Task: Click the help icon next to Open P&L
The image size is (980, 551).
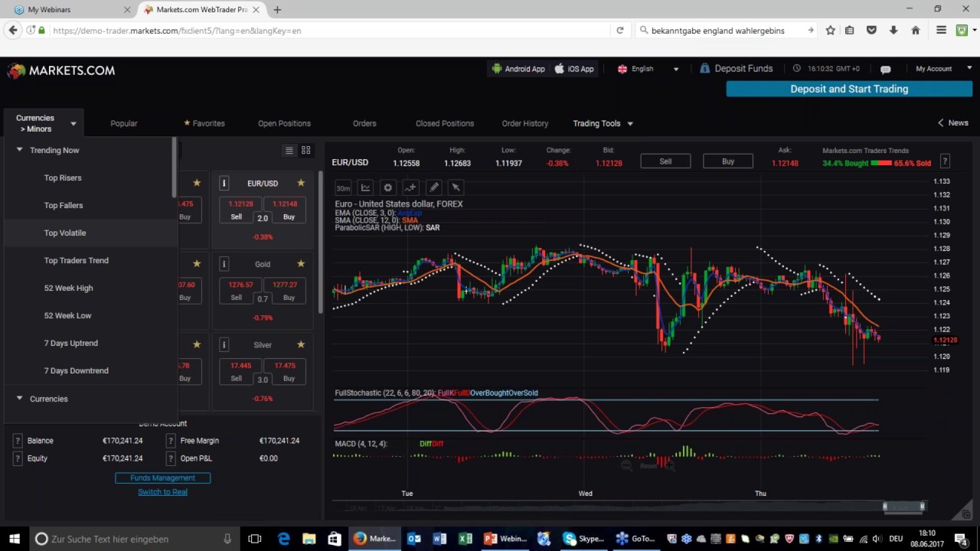Action: coord(171,458)
